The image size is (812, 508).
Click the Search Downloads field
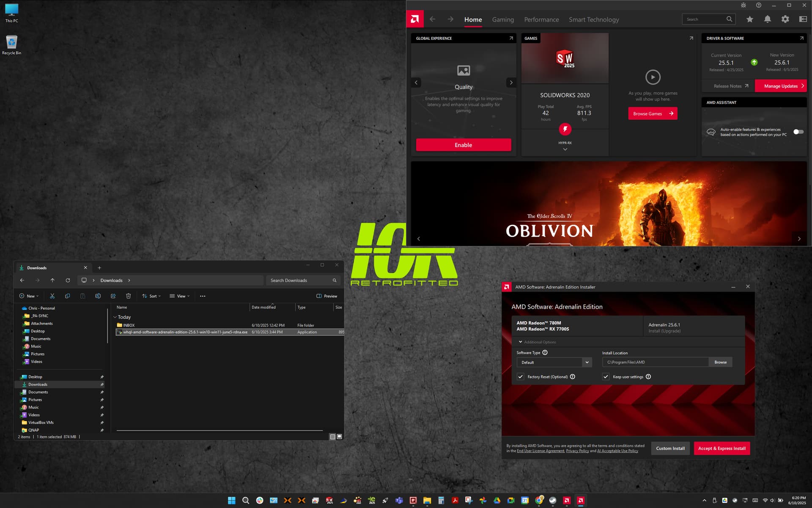[x=303, y=280]
